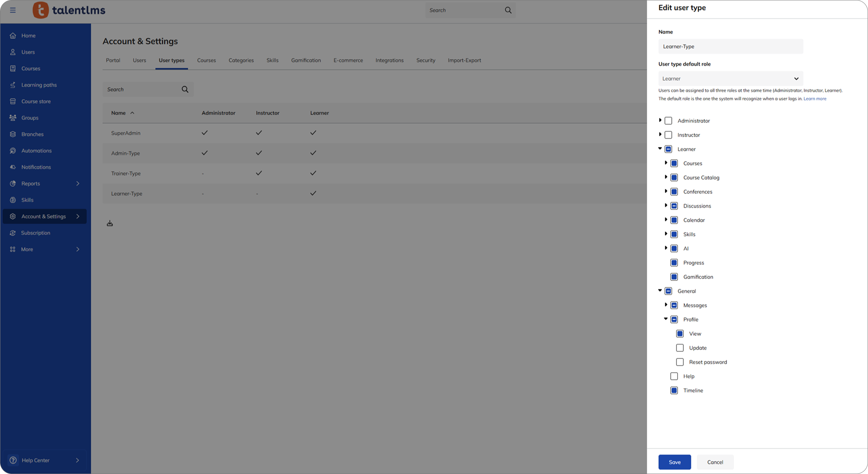Image resolution: width=868 pixels, height=474 pixels.
Task: Open the Gamification settings tab
Action: [x=306, y=60]
